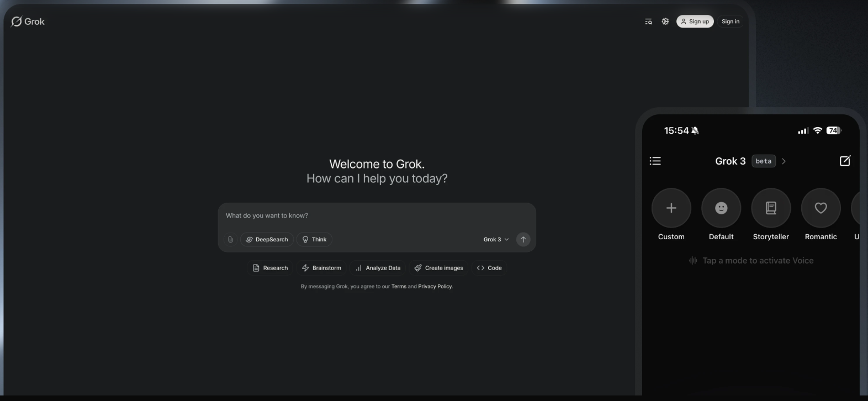Click the phone Wi-Fi status icon
868x401 pixels.
818,131
